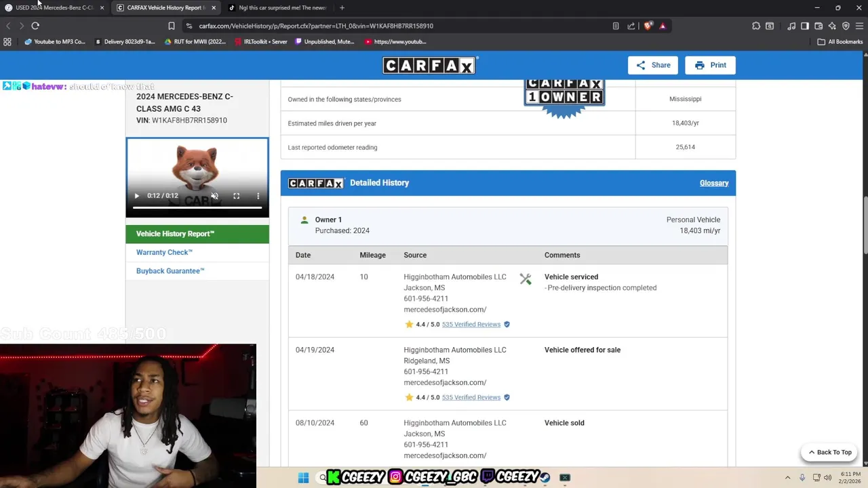Click the share page icon in address bar
Image resolution: width=868 pixels, height=488 pixels.
631,26
